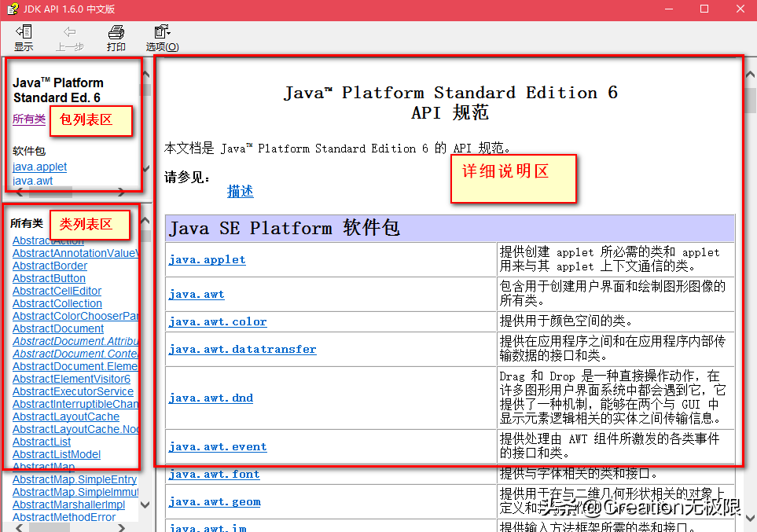Open AbstractDocument.Content italic link

(75, 354)
